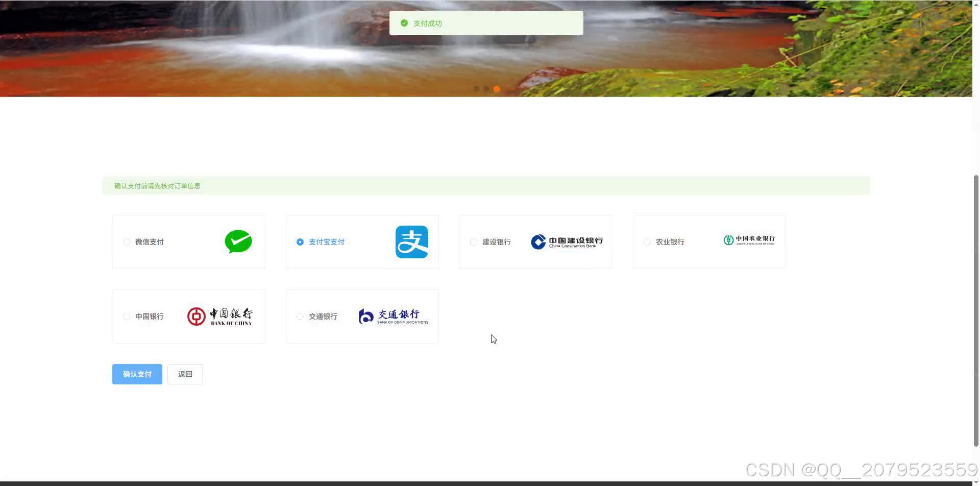The image size is (980, 486).
Task: Click the 确认支付 confirm payment button
Action: pyautogui.click(x=137, y=374)
